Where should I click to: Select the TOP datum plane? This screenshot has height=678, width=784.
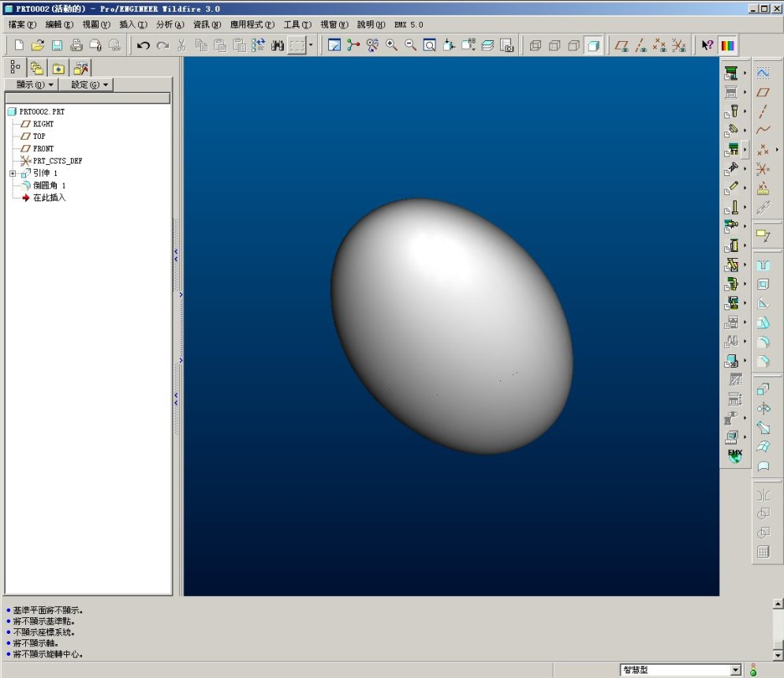tap(39, 136)
